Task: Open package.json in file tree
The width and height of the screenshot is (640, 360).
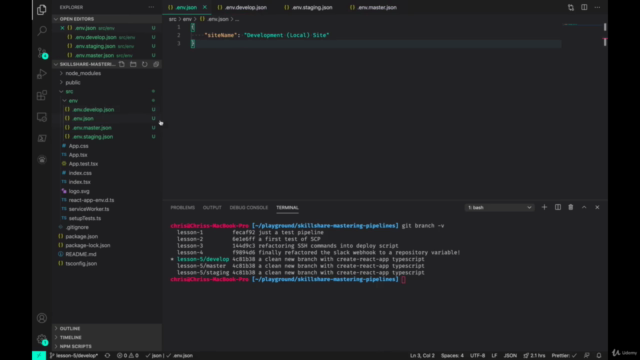Action: coord(82,236)
